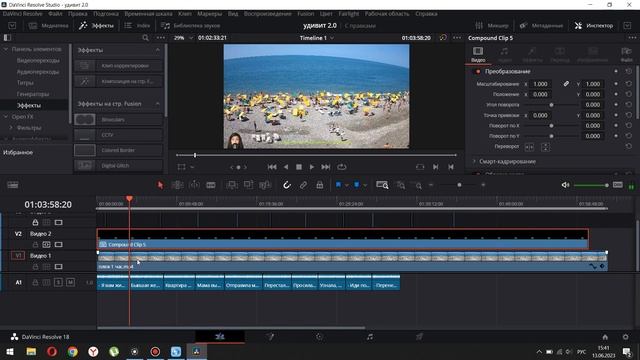Expand the Смарт-кадрирование section
The width and height of the screenshot is (640, 360).
pyautogui.click(x=474, y=162)
